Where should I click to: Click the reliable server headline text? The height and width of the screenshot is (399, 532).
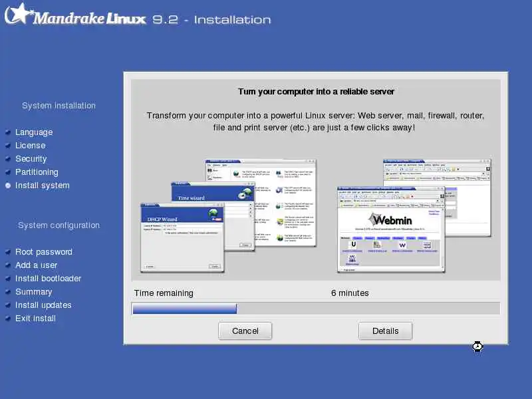pyautogui.click(x=316, y=92)
